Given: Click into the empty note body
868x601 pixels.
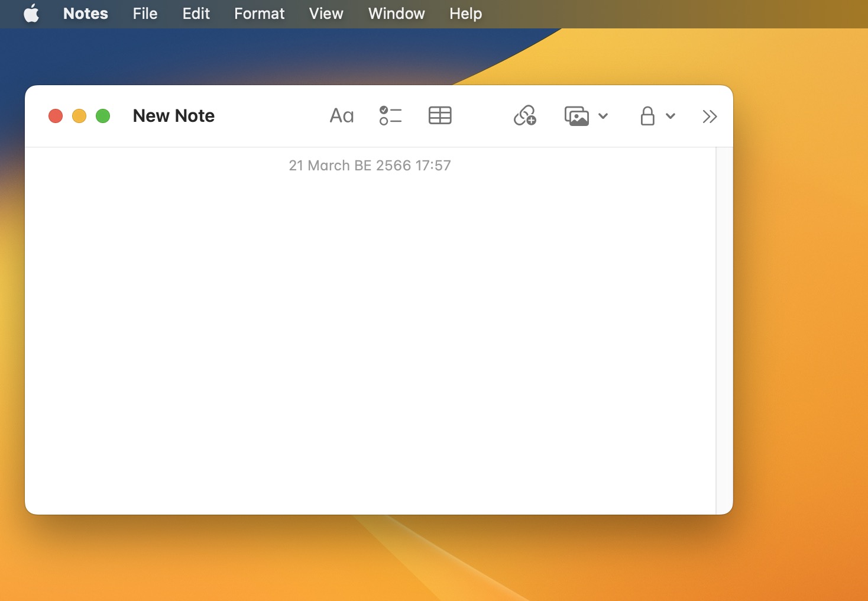Looking at the screenshot, I should pos(370,331).
